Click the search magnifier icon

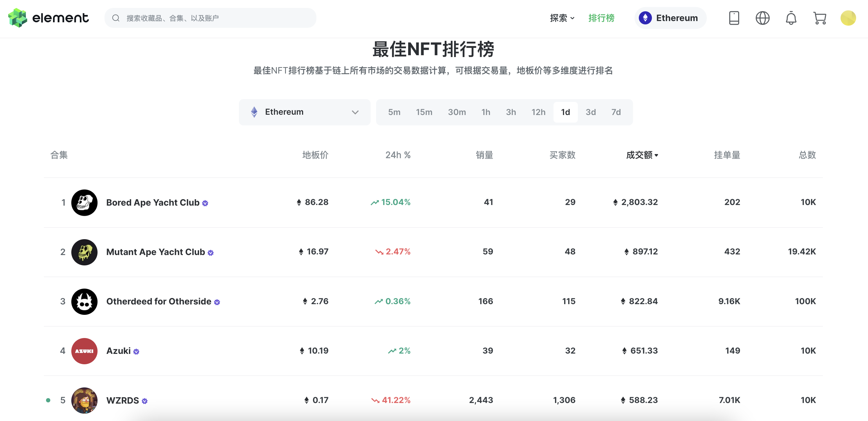click(x=116, y=18)
